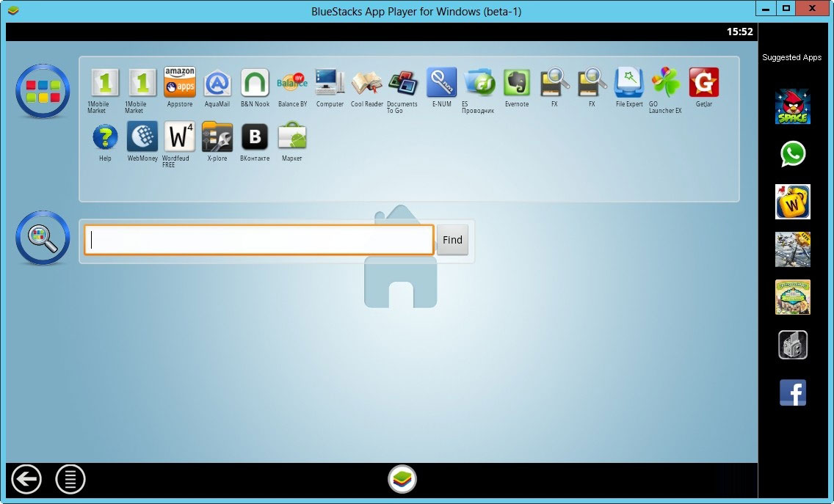
Task: Open the GetJar app
Action: [x=703, y=82]
